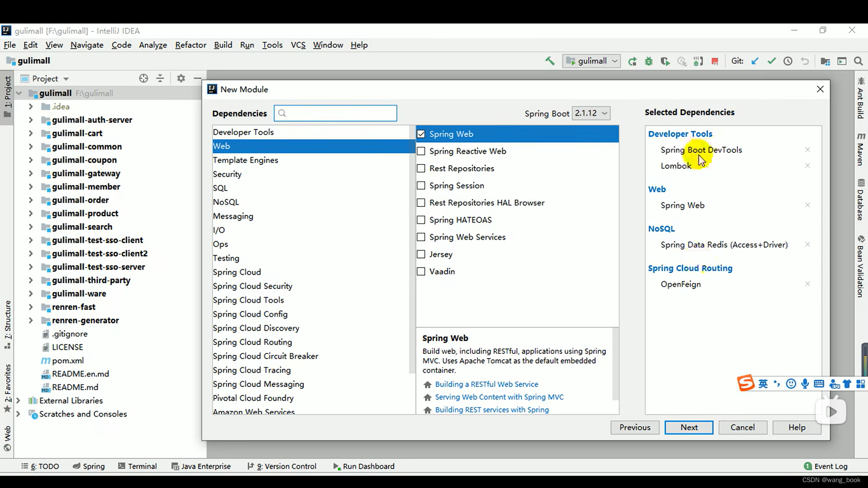Open Bean Validation tool window
Image resolution: width=868 pixels, height=488 pixels.
861,266
